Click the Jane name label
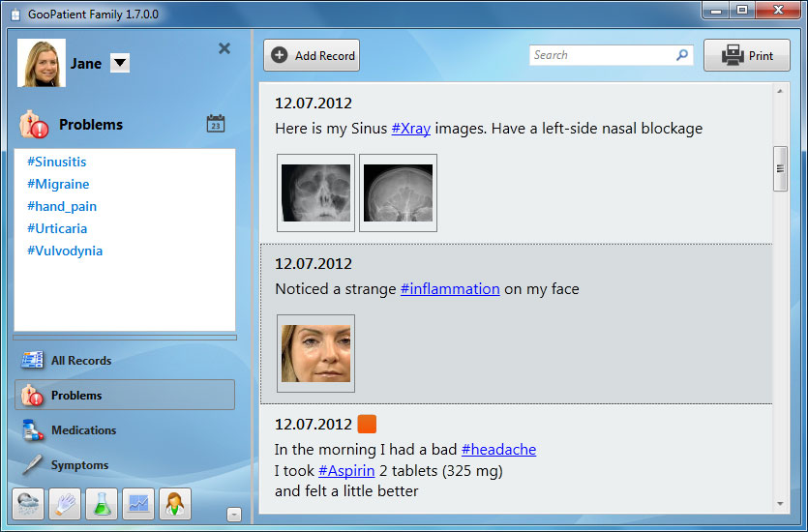Screen dimensions: 808x532 [x=86, y=63]
